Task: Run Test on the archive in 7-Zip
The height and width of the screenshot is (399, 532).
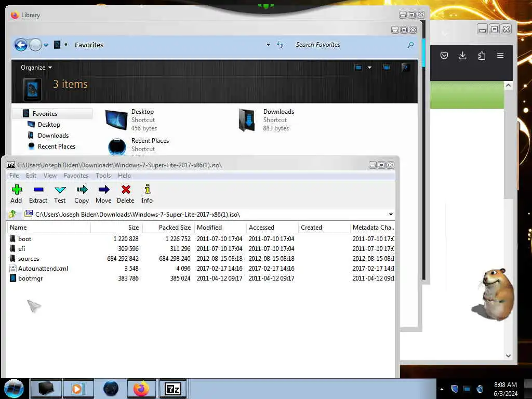Action: (60, 194)
